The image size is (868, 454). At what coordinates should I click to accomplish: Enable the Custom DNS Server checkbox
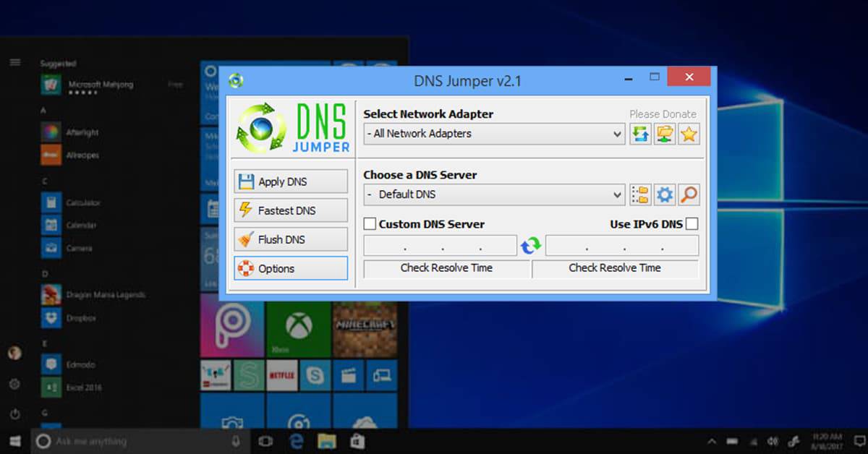coord(370,224)
